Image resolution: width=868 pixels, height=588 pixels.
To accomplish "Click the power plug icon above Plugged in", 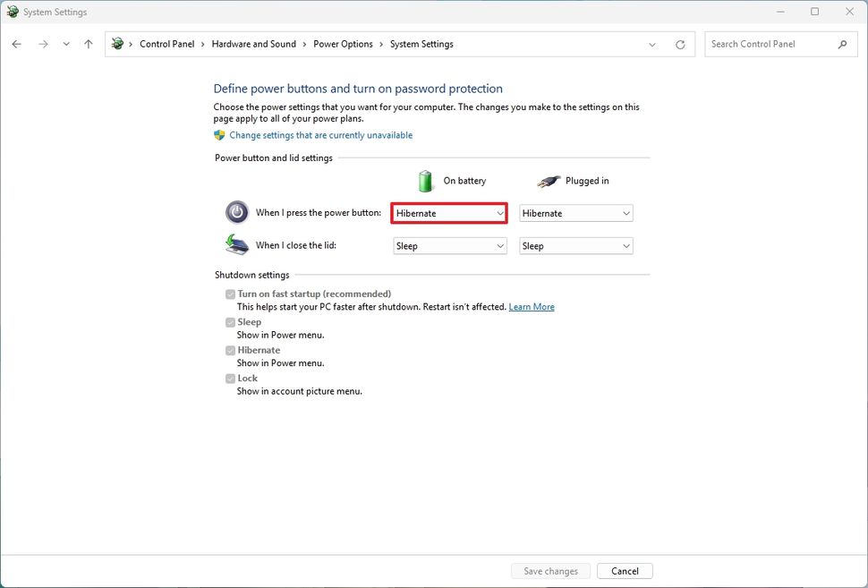I will click(x=549, y=179).
